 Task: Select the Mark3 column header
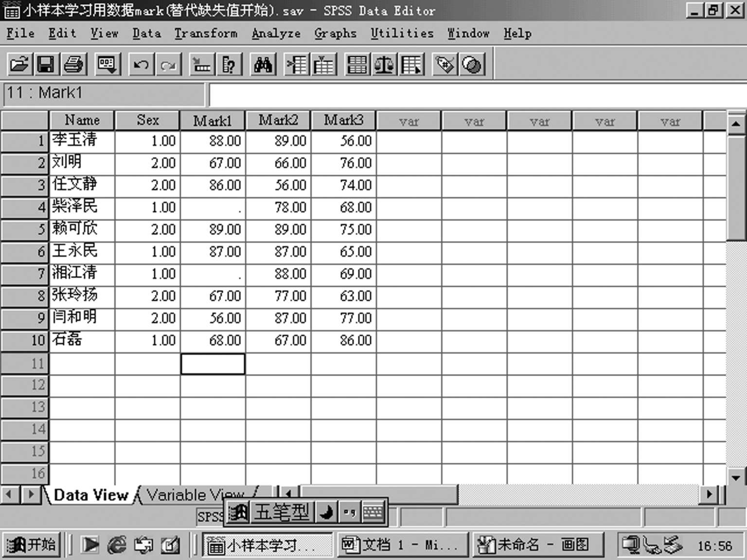[343, 120]
